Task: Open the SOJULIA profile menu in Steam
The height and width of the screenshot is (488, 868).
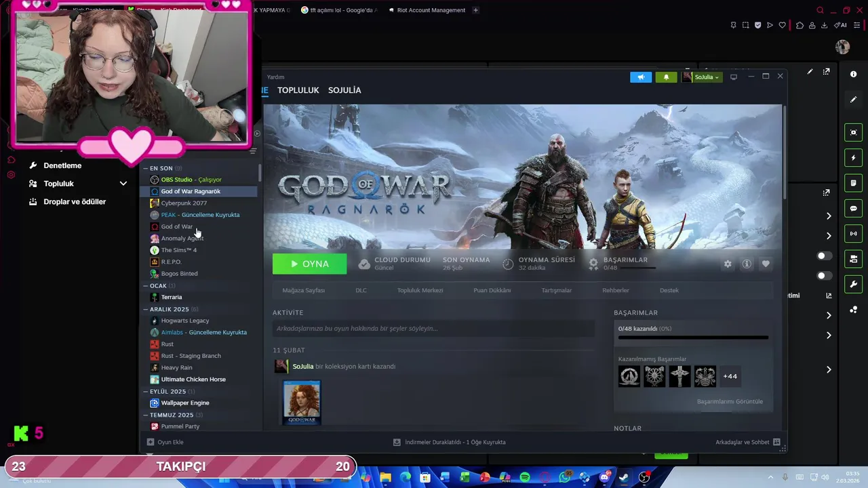Action: point(344,90)
